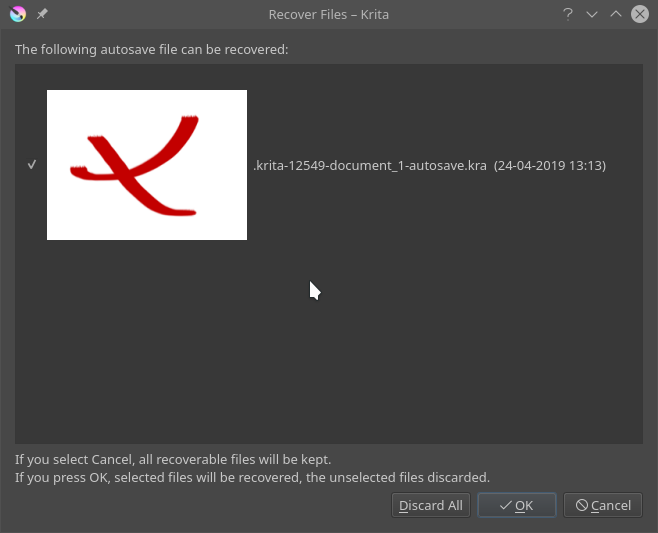658x533 pixels.
Task: Minimize the Recover Files dialog
Action: point(592,14)
